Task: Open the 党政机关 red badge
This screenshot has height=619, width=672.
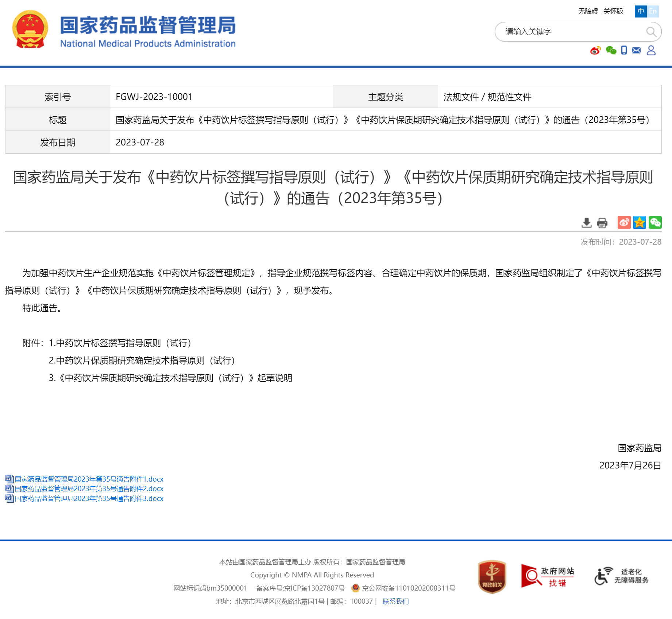Action: coord(492,577)
